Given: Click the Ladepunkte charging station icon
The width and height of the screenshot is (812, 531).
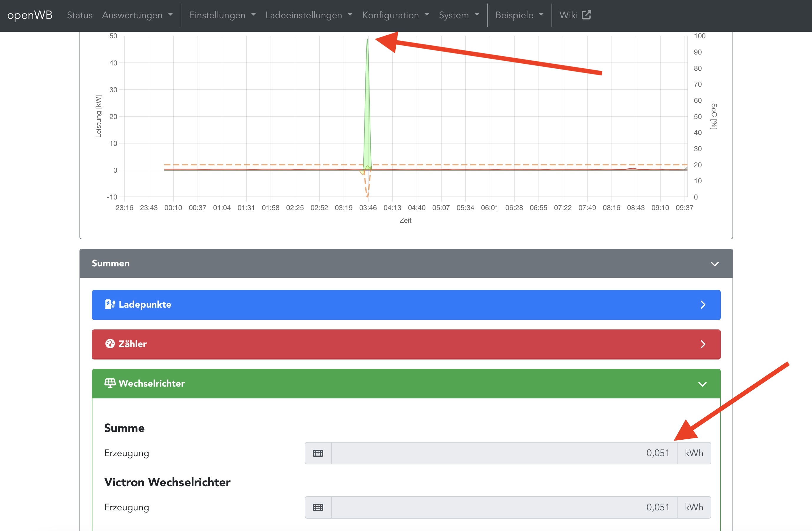Looking at the screenshot, I should 110,304.
